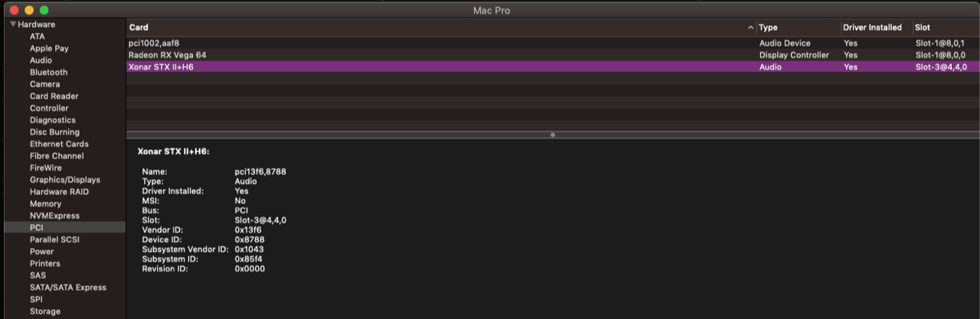The height and width of the screenshot is (319, 980).
Task: Click the pane splitter handle dot
Action: (553, 135)
